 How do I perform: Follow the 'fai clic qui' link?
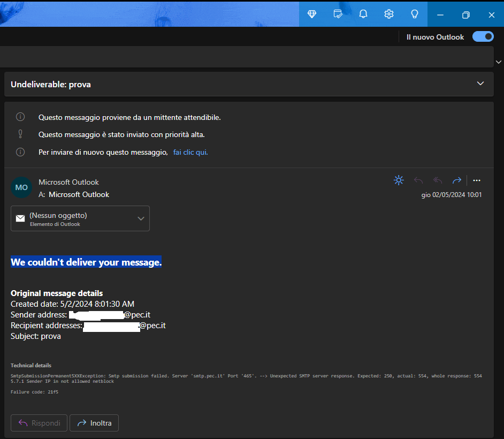(190, 152)
